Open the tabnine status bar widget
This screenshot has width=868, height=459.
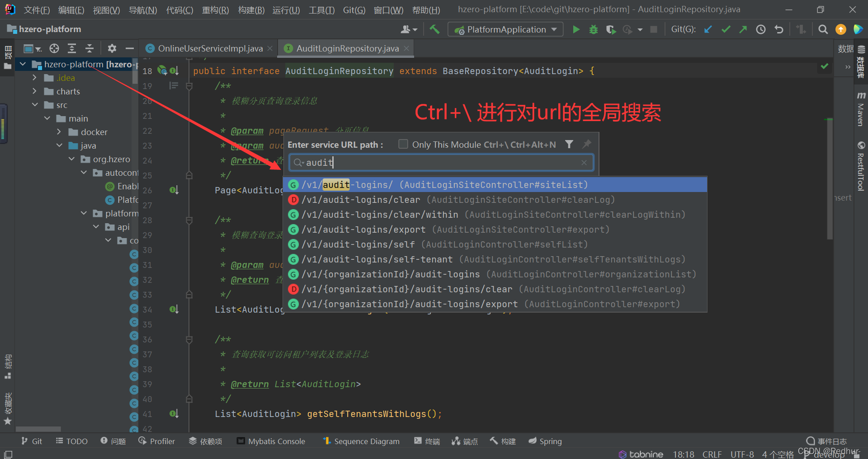pyautogui.click(x=641, y=454)
